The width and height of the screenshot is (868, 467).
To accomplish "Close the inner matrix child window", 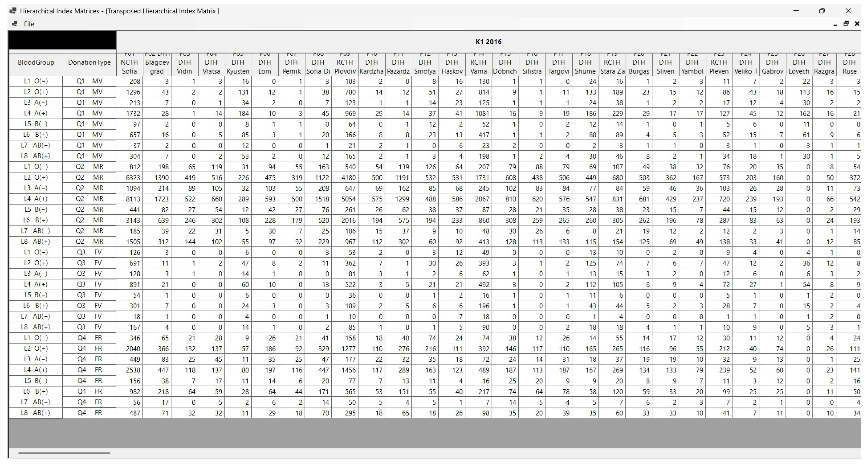I will coord(857,23).
